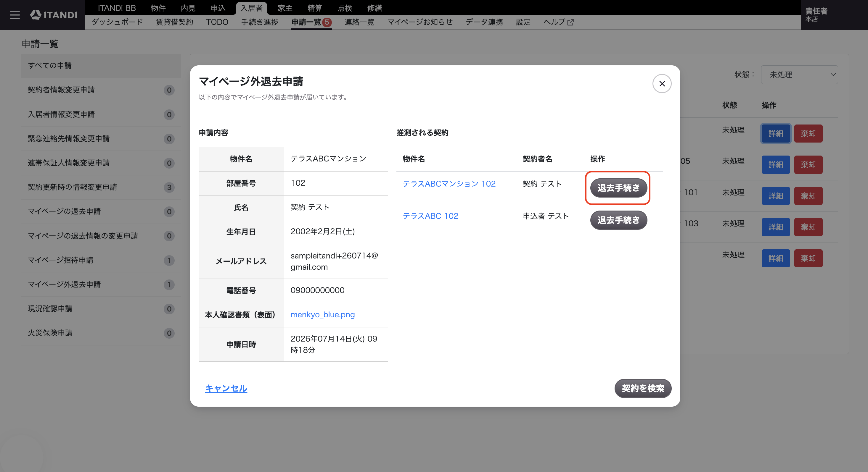Select the 内見 tab
This screenshot has height=472, width=868.
tap(188, 8)
